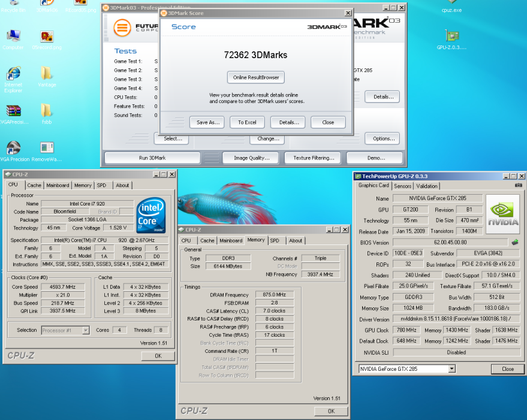Switch to Cache tab in left CPU-Z
Viewport: 527px width, 420px height.
(34, 185)
